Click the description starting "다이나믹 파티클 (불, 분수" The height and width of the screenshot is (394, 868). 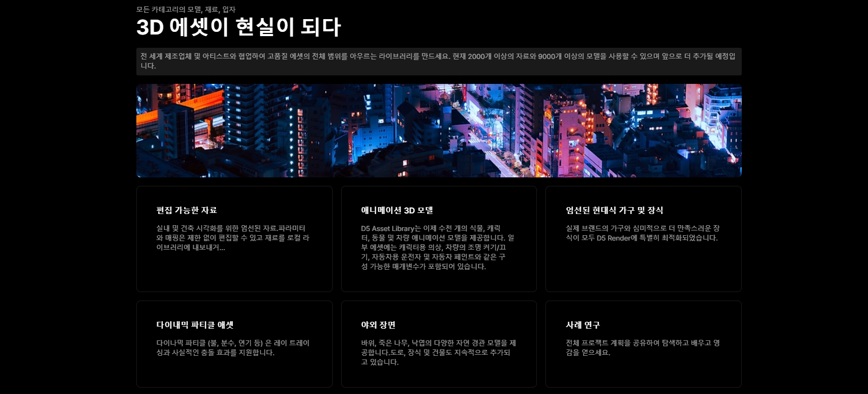point(233,348)
